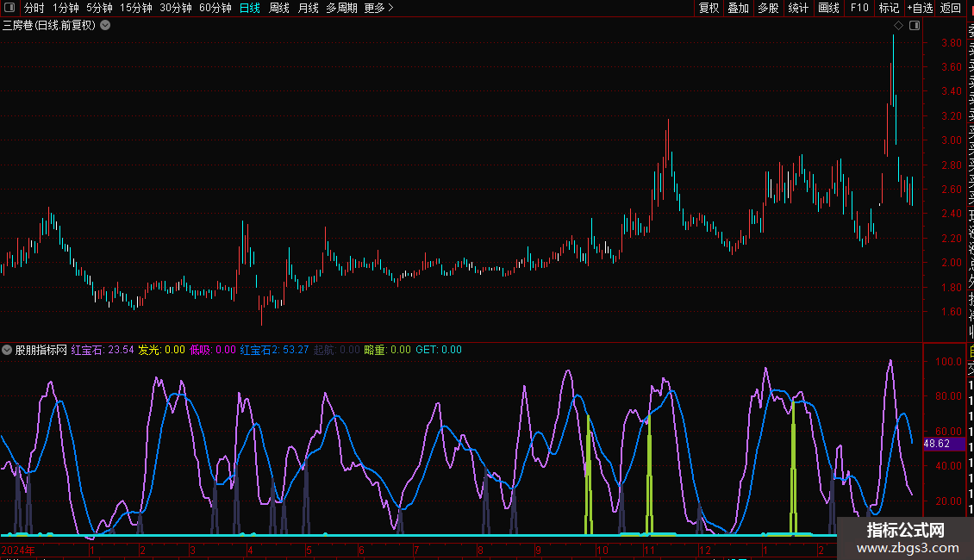
Task: Select the 60分钟 period tab
Action: pos(215,8)
